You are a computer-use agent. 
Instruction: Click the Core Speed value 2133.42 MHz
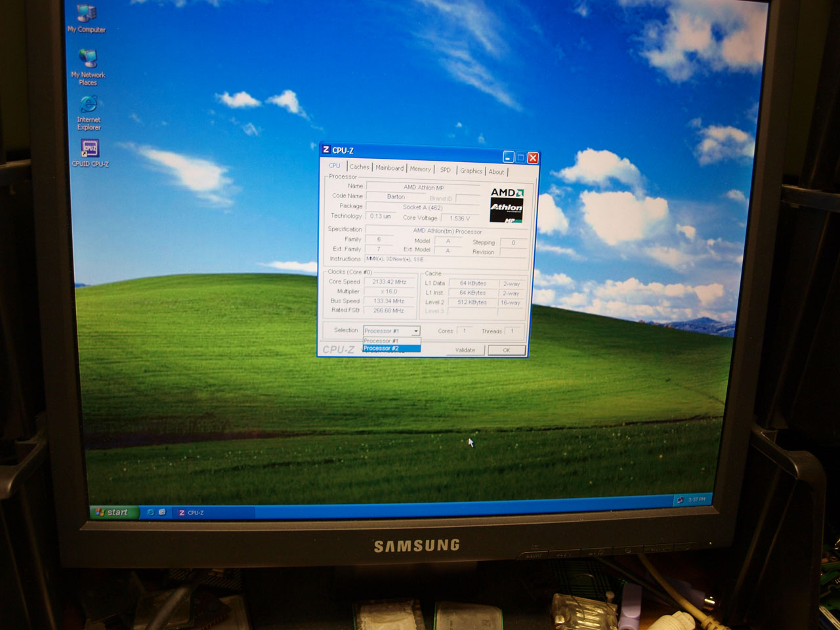(x=390, y=282)
